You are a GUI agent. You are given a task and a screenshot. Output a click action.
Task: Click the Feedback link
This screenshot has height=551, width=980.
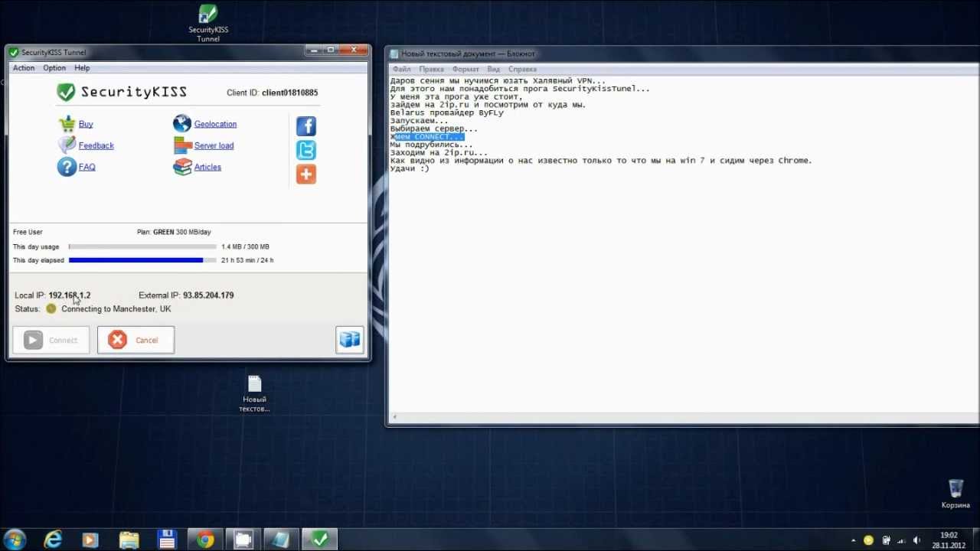96,145
